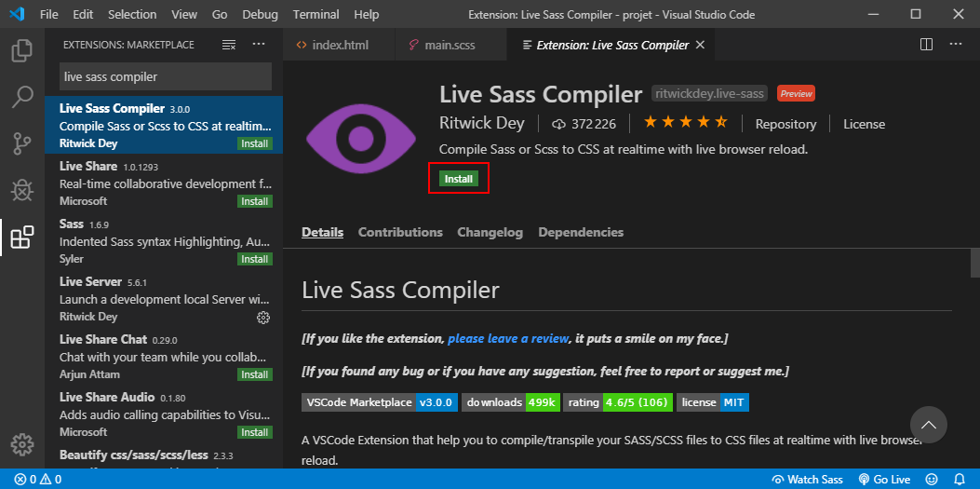
Task: Select Live Share Chat in list
Action: (x=164, y=357)
